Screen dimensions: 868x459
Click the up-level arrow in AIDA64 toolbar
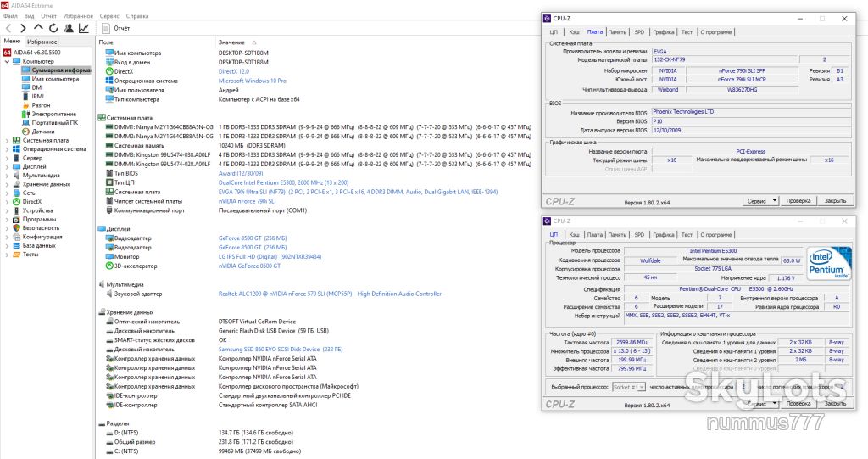37,27
